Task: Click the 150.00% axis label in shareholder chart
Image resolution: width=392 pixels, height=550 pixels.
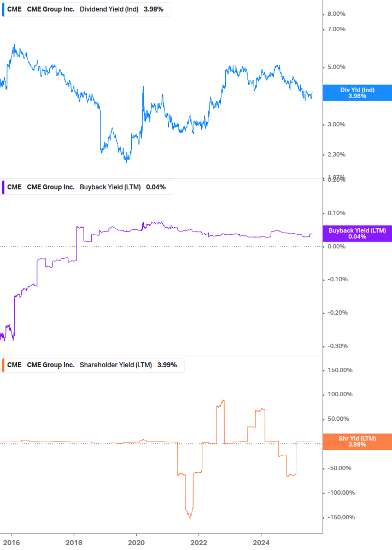Action: click(340, 370)
